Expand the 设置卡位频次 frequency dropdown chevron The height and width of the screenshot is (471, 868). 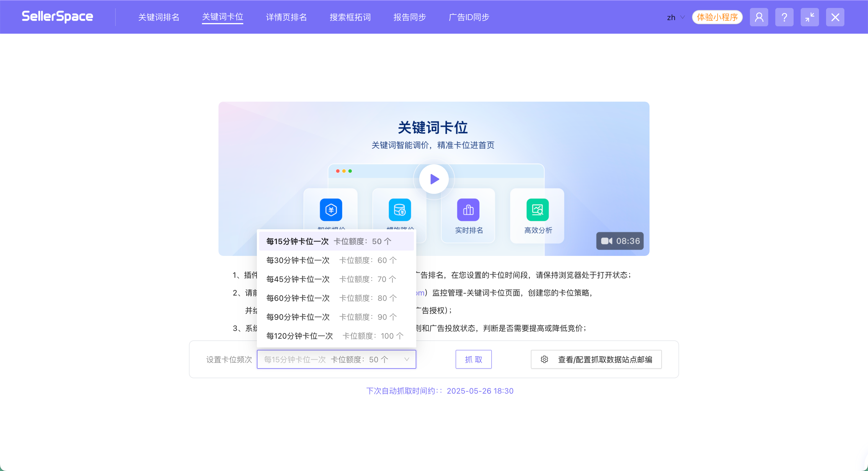coord(407,359)
